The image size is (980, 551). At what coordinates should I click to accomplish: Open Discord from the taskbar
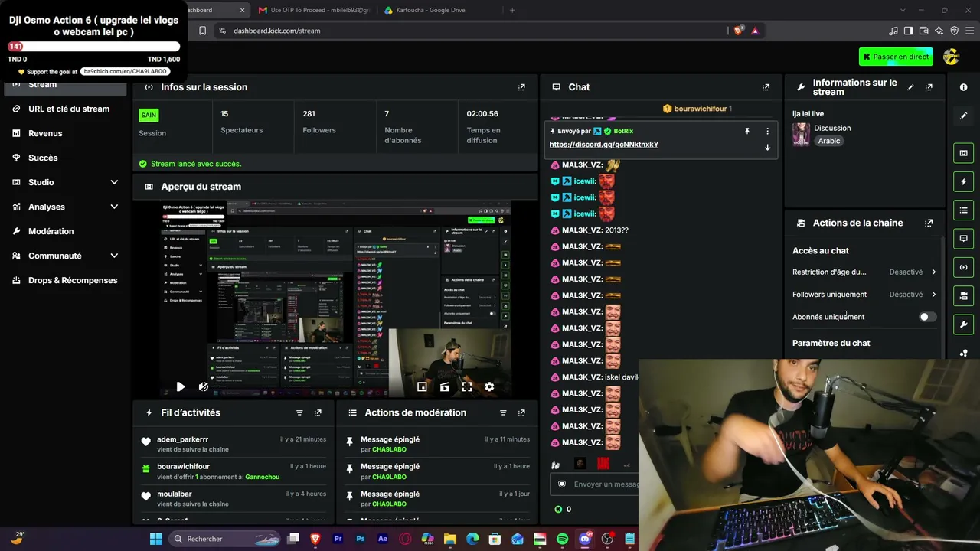pos(586,539)
